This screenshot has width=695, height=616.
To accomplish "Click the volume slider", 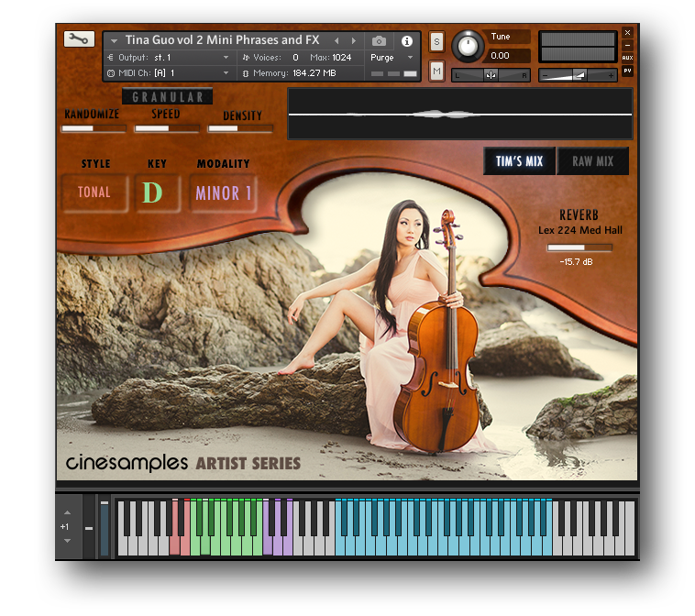I will tap(578, 75).
